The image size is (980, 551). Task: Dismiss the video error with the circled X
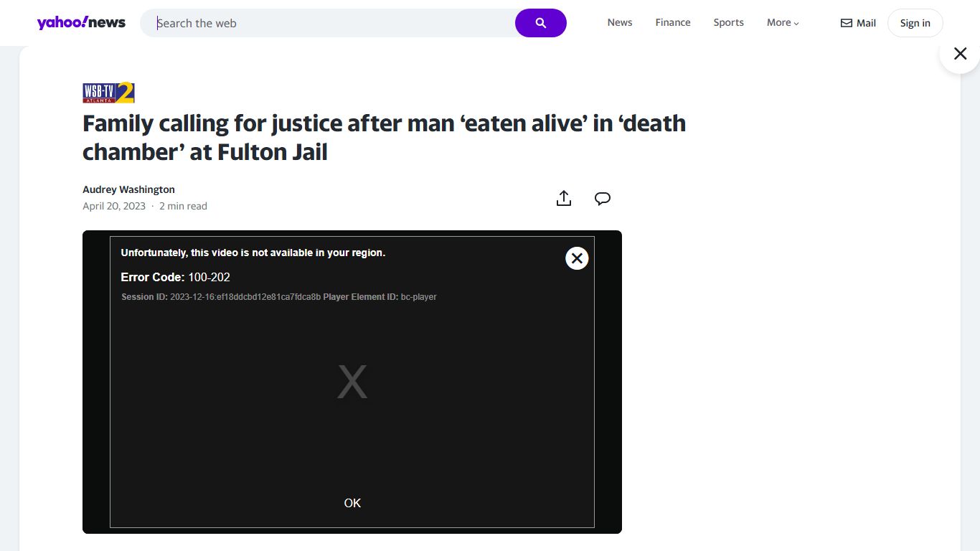pyautogui.click(x=577, y=258)
